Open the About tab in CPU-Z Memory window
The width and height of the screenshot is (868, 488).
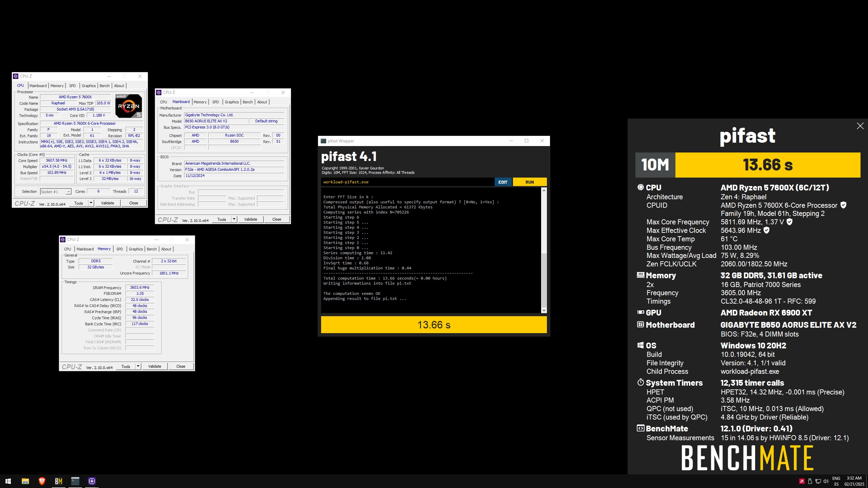tap(166, 249)
